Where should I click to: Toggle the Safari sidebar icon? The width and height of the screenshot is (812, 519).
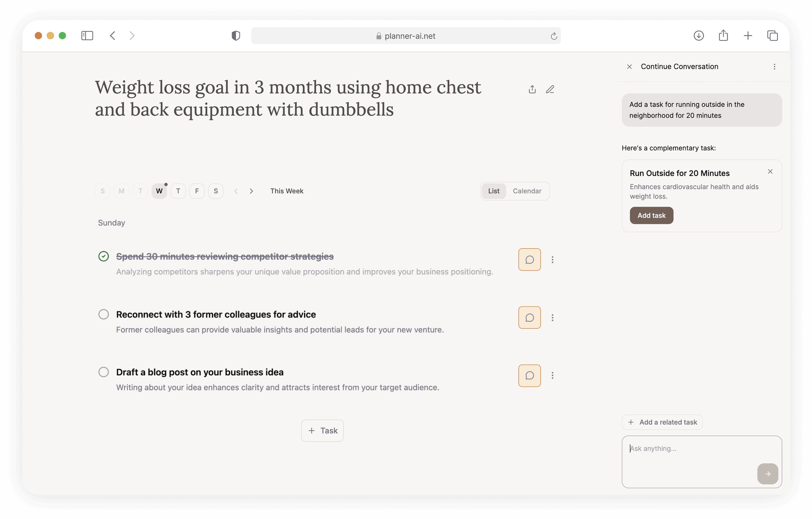[87, 35]
